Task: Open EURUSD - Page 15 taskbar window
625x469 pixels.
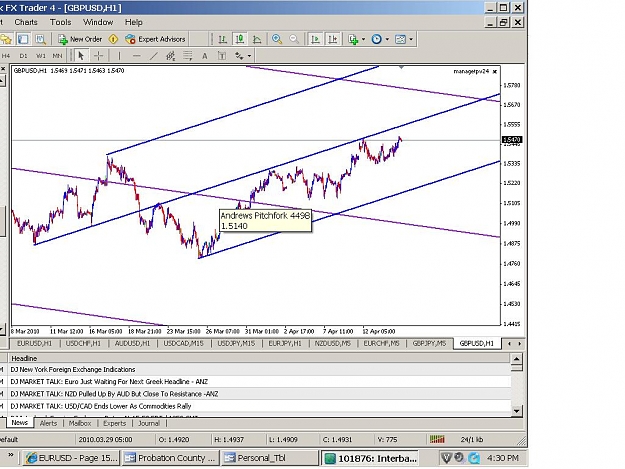Action: tap(72, 458)
